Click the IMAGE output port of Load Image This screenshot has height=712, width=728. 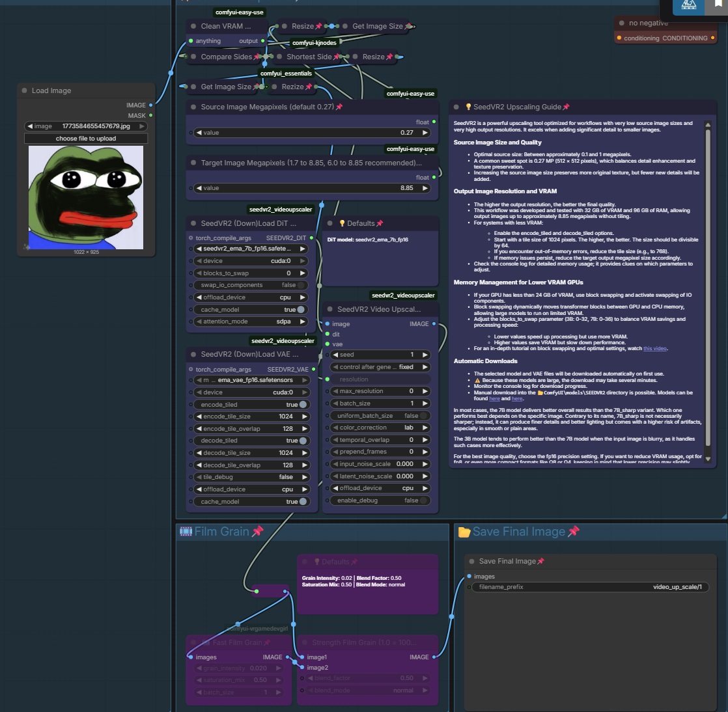(x=150, y=105)
